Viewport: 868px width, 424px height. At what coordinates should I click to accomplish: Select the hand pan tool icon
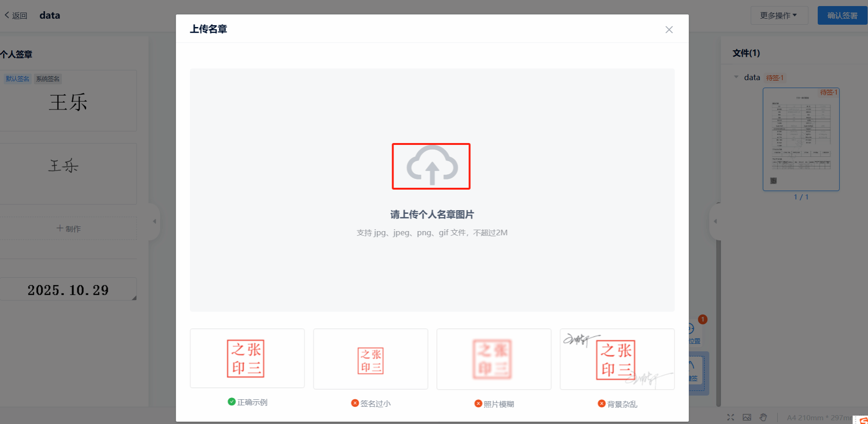coord(763,417)
